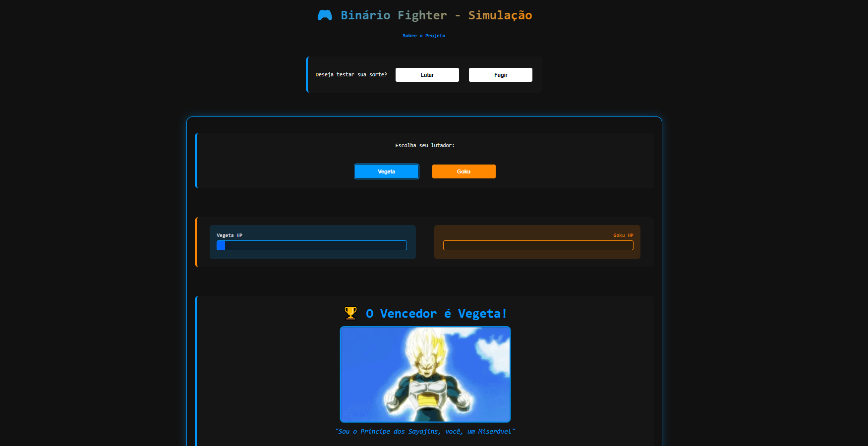Click the blue filled portion of Vegeta's HP
The image size is (868, 446).
[x=221, y=245]
